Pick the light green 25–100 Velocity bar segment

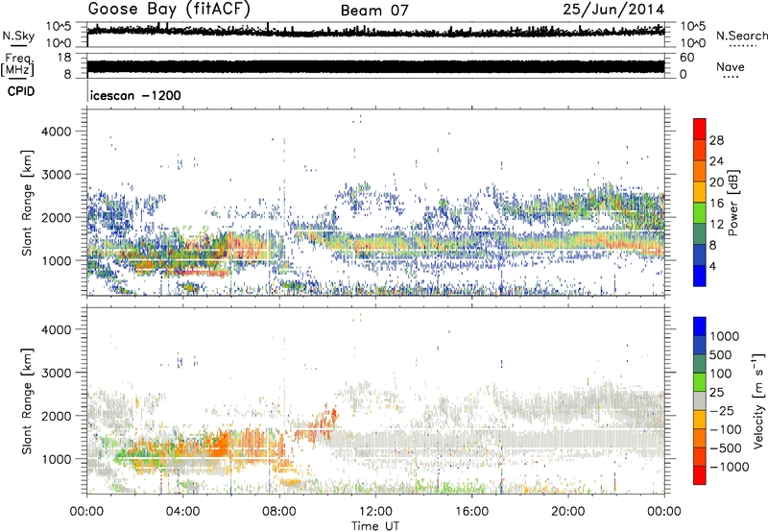point(700,382)
